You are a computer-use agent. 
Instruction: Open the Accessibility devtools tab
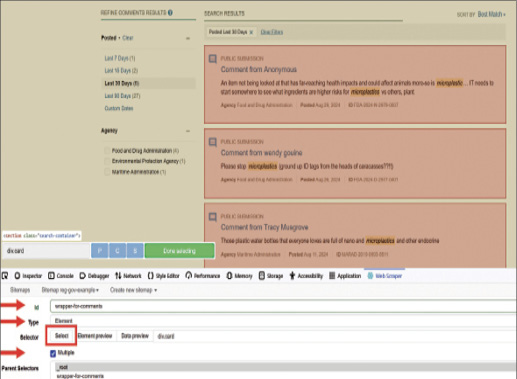click(306, 276)
